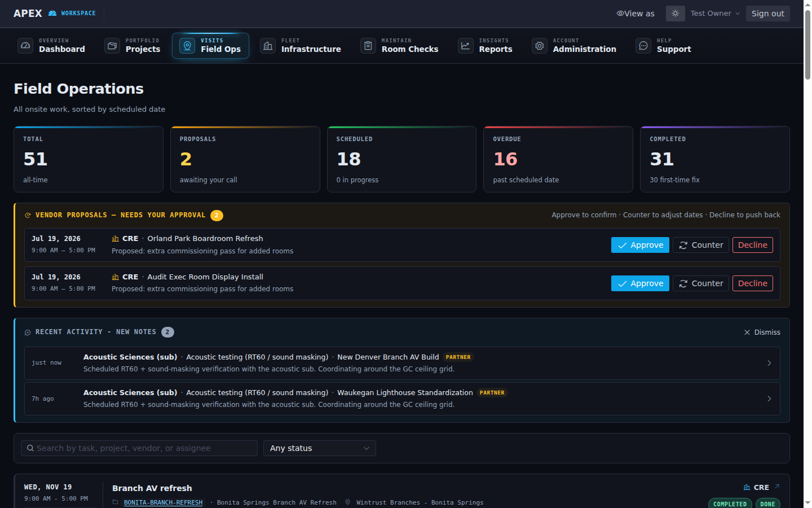Select the Proposals 2 stat card

245,159
